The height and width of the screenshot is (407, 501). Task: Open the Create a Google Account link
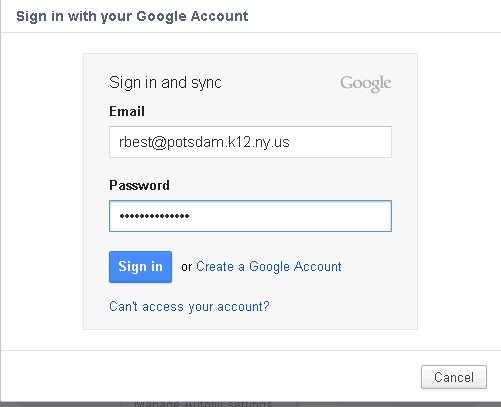pos(269,267)
